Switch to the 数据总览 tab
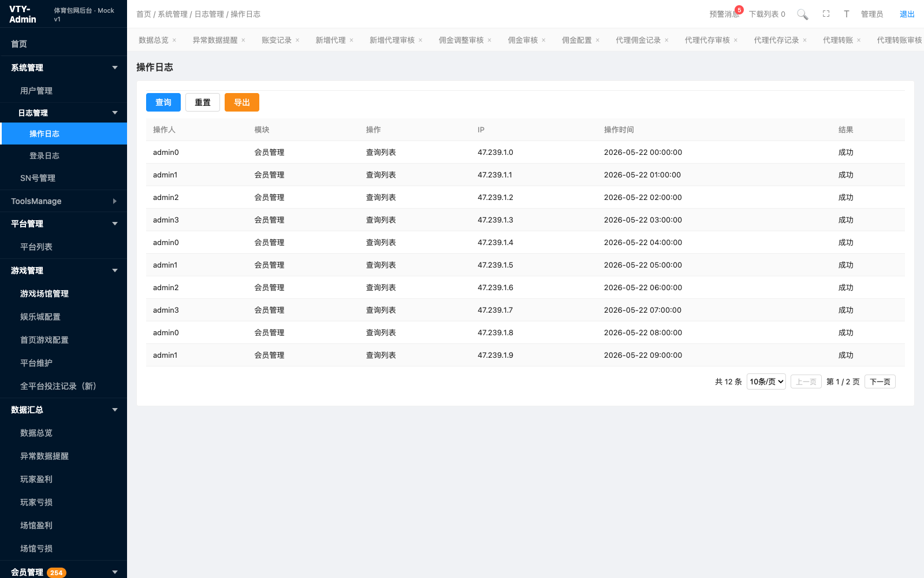924x578 pixels. coord(154,40)
